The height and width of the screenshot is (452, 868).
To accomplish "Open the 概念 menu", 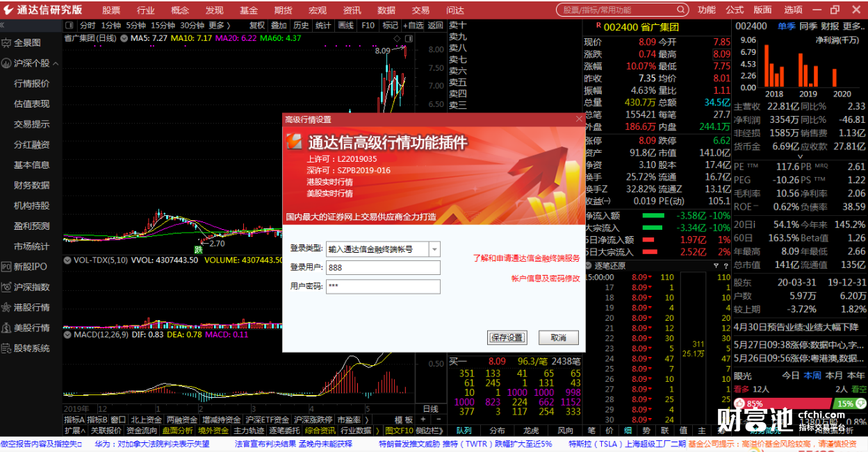I will [x=180, y=10].
